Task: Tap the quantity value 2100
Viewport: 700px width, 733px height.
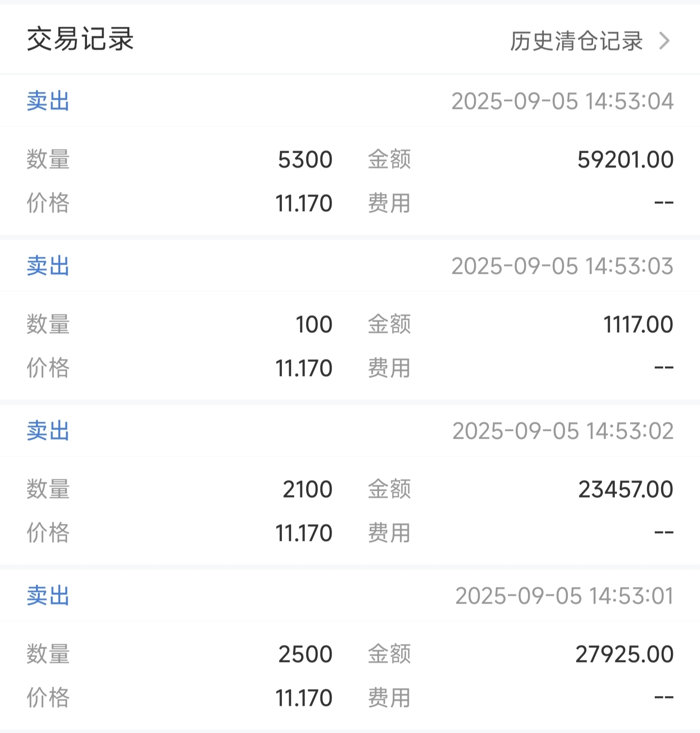Action: tap(308, 489)
